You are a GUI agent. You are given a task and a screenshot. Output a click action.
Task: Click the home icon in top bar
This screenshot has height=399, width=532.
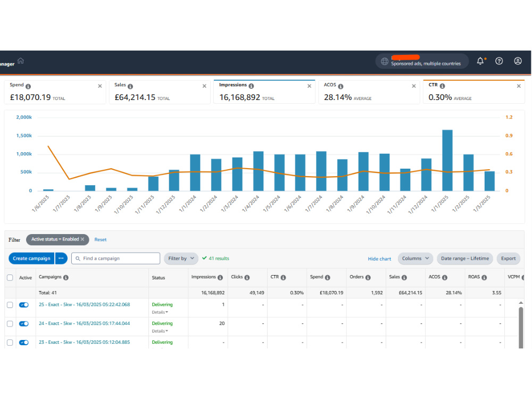click(x=21, y=61)
